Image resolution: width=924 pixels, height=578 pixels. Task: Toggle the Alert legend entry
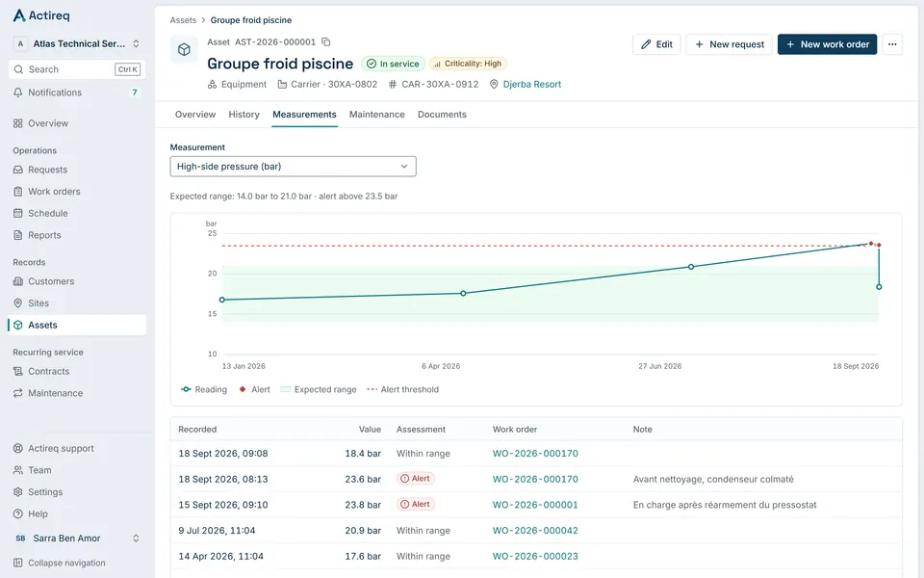point(254,389)
